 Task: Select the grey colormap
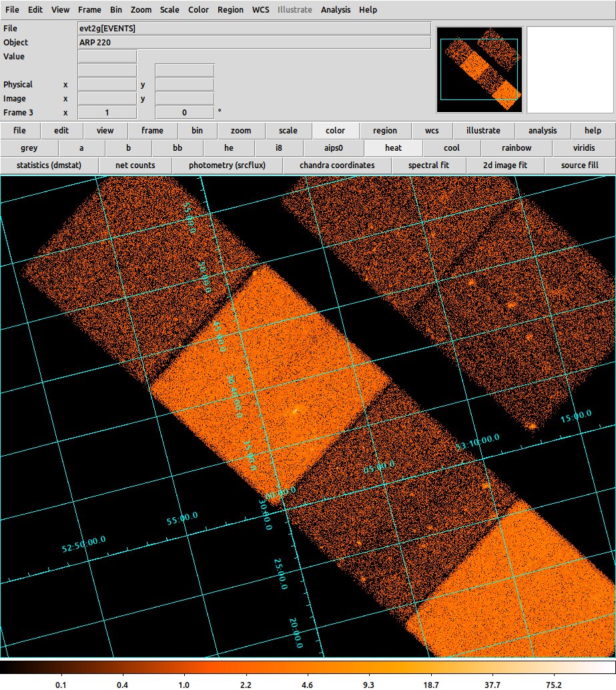[29, 148]
